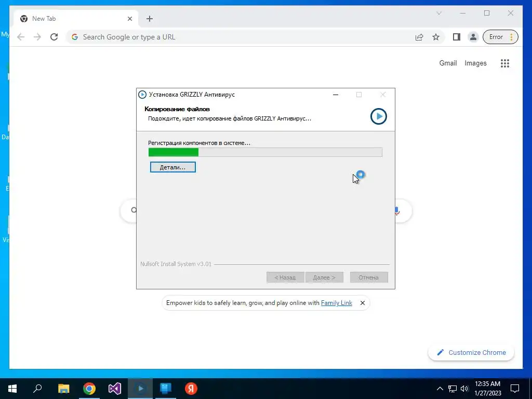Viewport: 532px width, 399px height.
Task: Open Chrome tab search chevron
Action: click(x=438, y=13)
